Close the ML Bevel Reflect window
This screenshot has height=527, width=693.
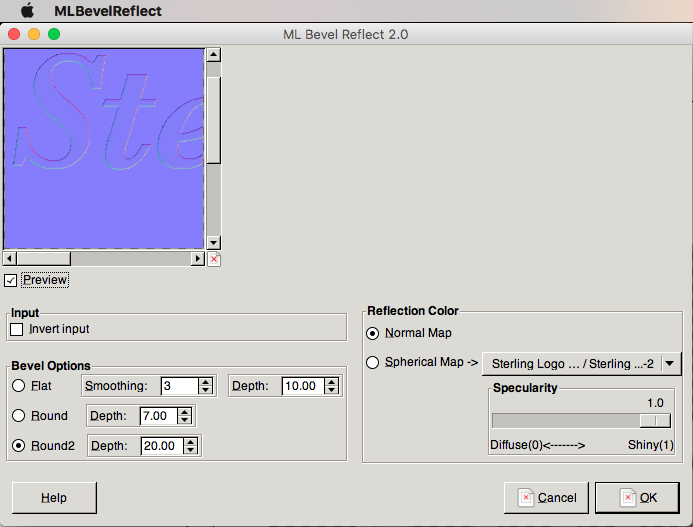(14, 34)
